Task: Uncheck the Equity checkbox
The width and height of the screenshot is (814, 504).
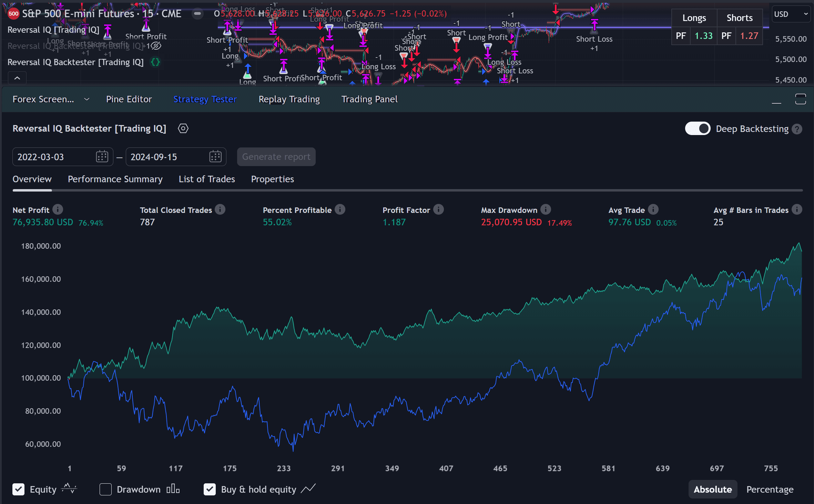Action: click(19, 489)
